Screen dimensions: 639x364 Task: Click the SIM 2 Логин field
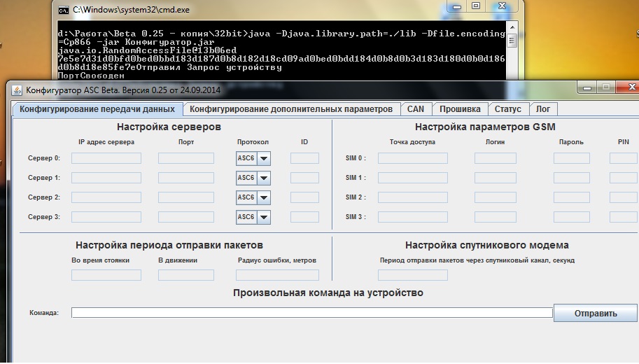click(495, 197)
